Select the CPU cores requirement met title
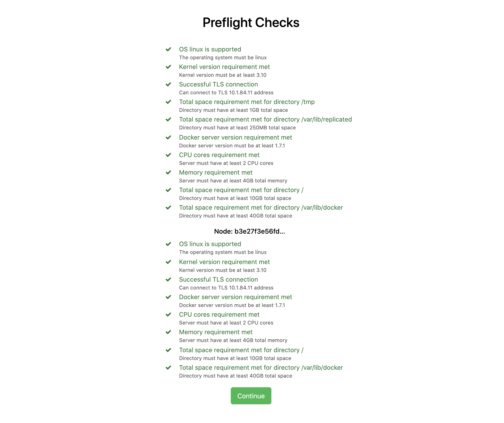Viewport: 504px width, 423px height. click(219, 155)
